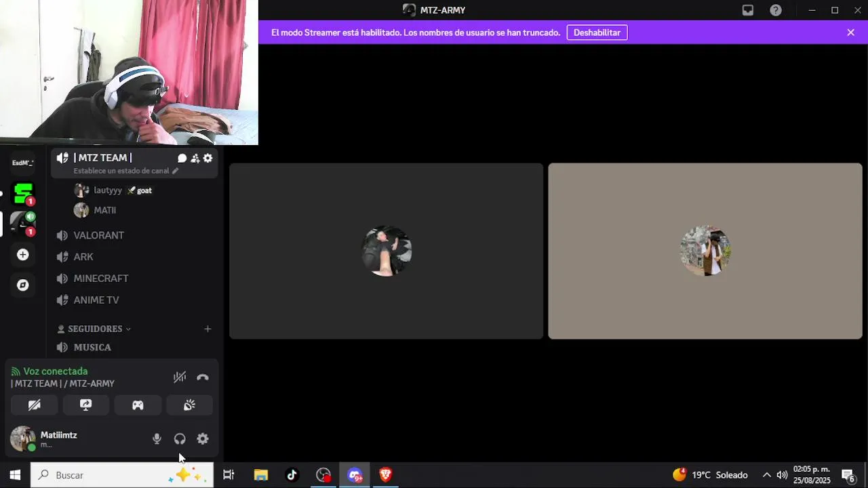Select the dark gray participant video tile
Screen dimensions: 868x488
tap(386, 251)
